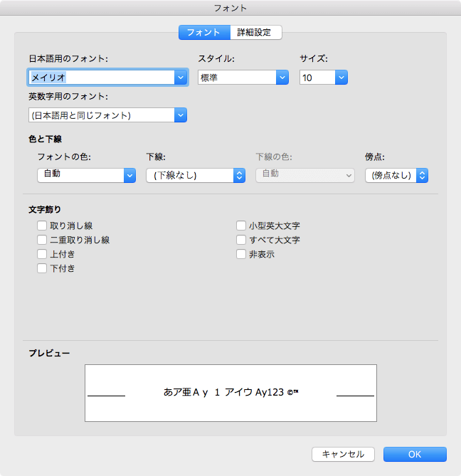Confirm with the OK button
461x476 pixels.
(x=415, y=454)
